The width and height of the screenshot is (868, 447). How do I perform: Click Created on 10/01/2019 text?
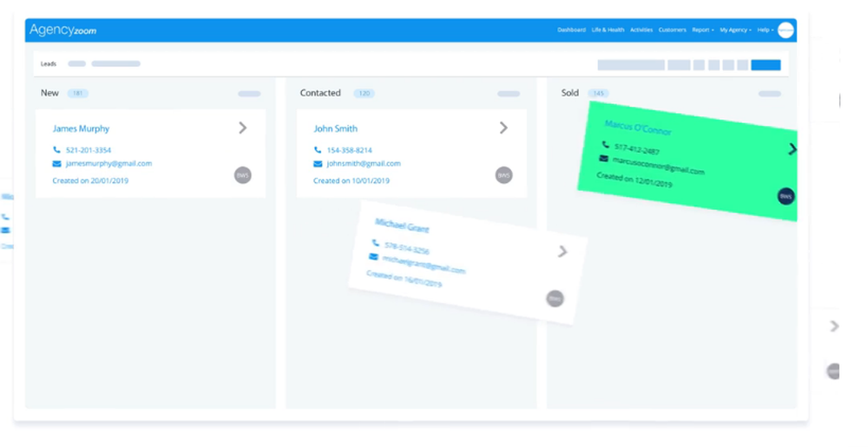click(351, 181)
